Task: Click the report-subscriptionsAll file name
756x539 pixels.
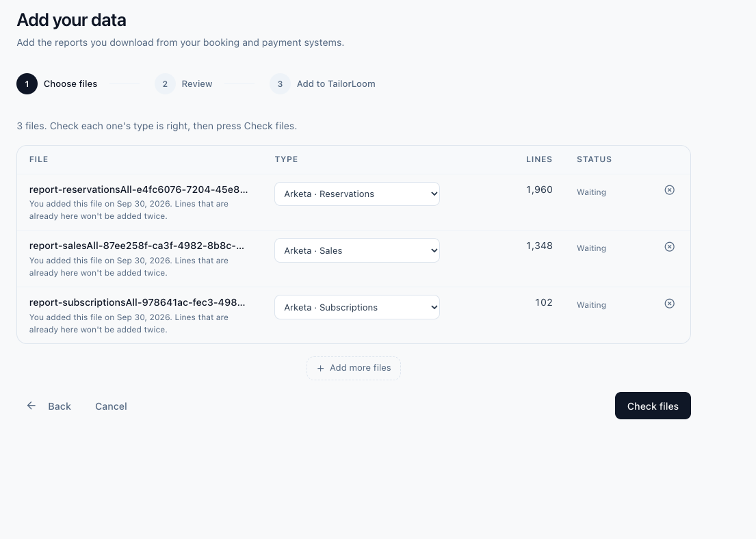Action: point(137,302)
